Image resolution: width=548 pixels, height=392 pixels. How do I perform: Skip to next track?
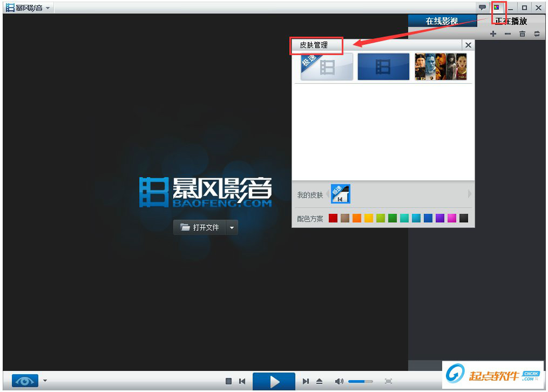(306, 381)
